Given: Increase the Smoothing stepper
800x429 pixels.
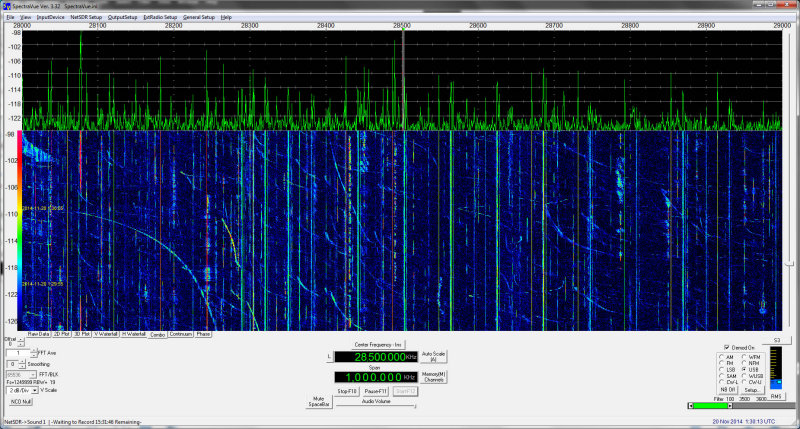Looking at the screenshot, I should point(22,362).
